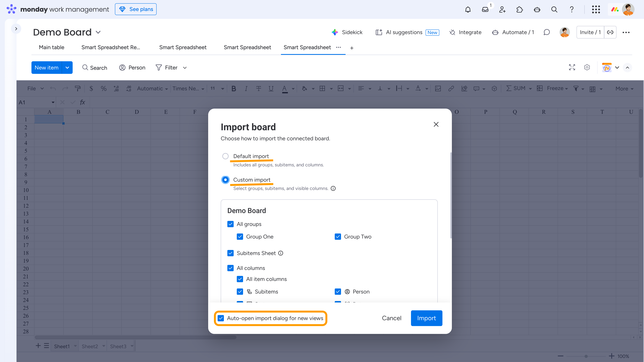Expand the Filter options chevron
Screen dimensions: 644x362
pyautogui.click(x=185, y=68)
